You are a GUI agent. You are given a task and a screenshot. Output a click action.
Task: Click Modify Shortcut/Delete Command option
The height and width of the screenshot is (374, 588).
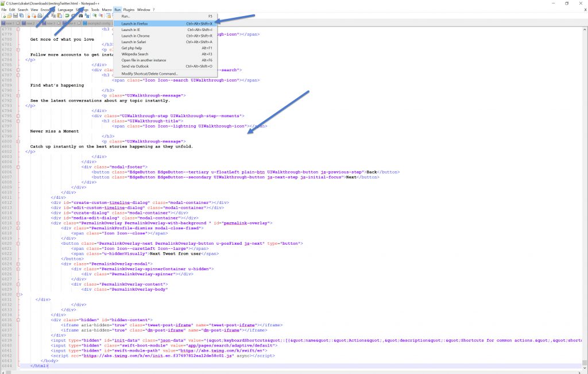(149, 74)
